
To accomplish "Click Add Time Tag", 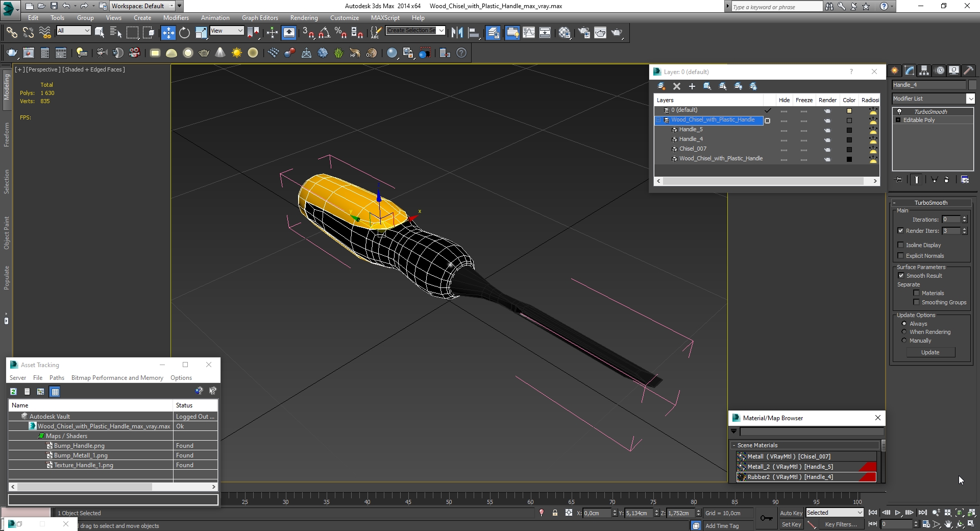I will (722, 526).
